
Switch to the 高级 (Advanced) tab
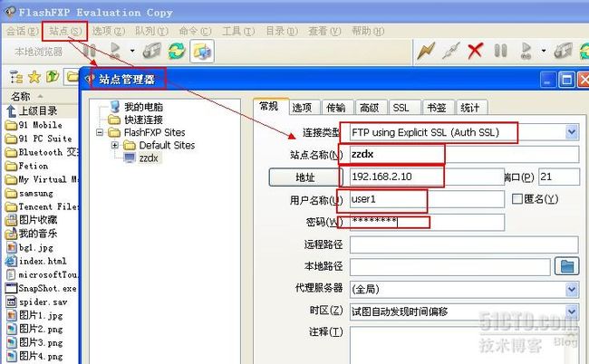[369, 108]
